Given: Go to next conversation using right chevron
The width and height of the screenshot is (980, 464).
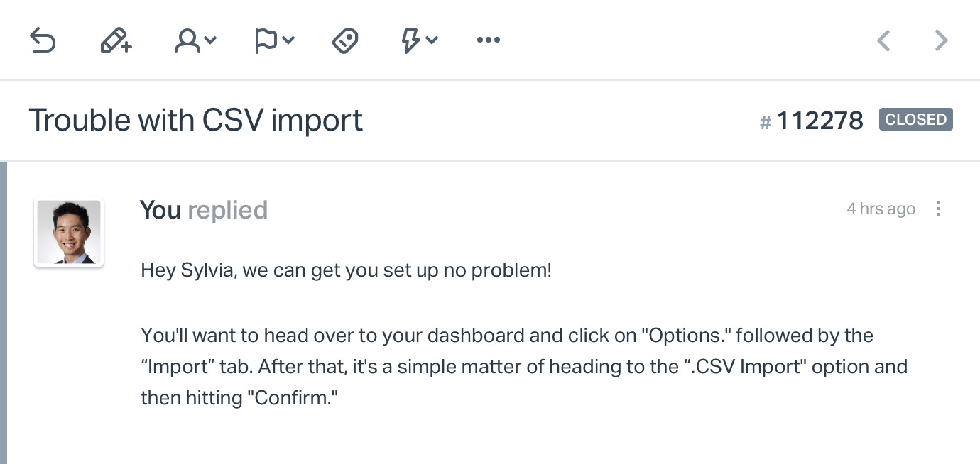Looking at the screenshot, I should click(942, 40).
